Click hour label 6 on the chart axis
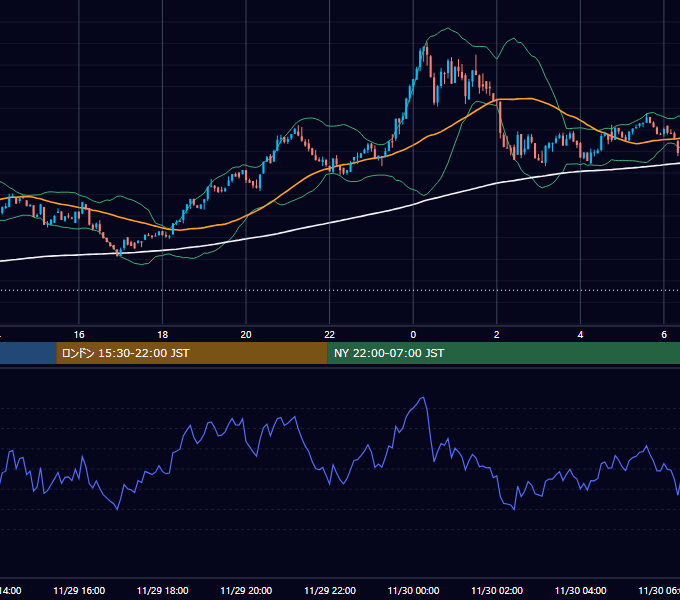The image size is (680, 600). pyautogui.click(x=664, y=335)
